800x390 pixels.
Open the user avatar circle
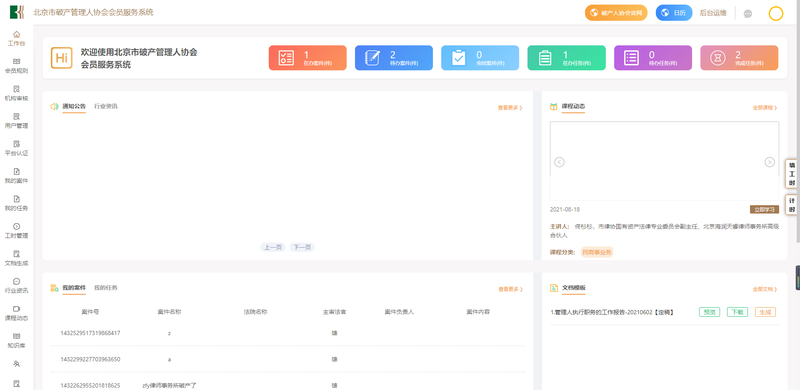click(776, 13)
